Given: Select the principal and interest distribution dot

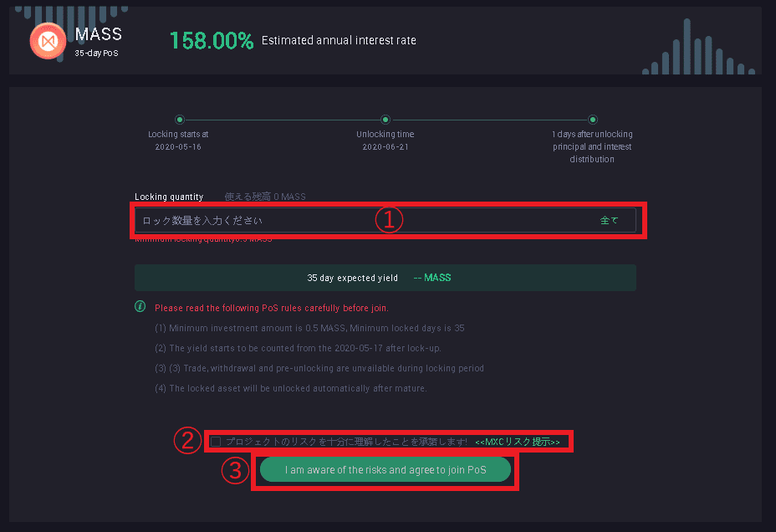Looking at the screenshot, I should tap(592, 120).
